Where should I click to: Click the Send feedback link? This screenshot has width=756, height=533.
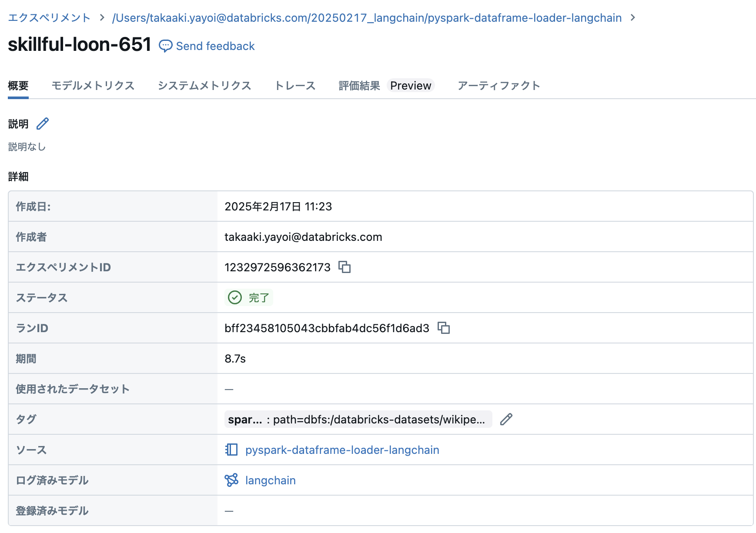(x=215, y=46)
